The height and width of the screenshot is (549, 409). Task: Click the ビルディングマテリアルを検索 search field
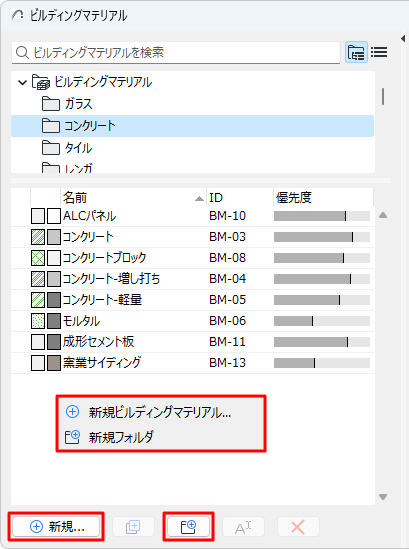[176, 53]
